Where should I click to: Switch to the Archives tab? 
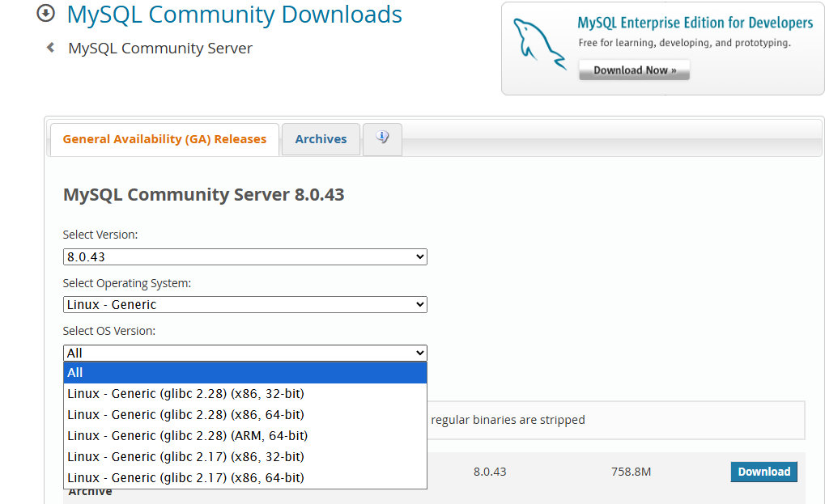(321, 139)
